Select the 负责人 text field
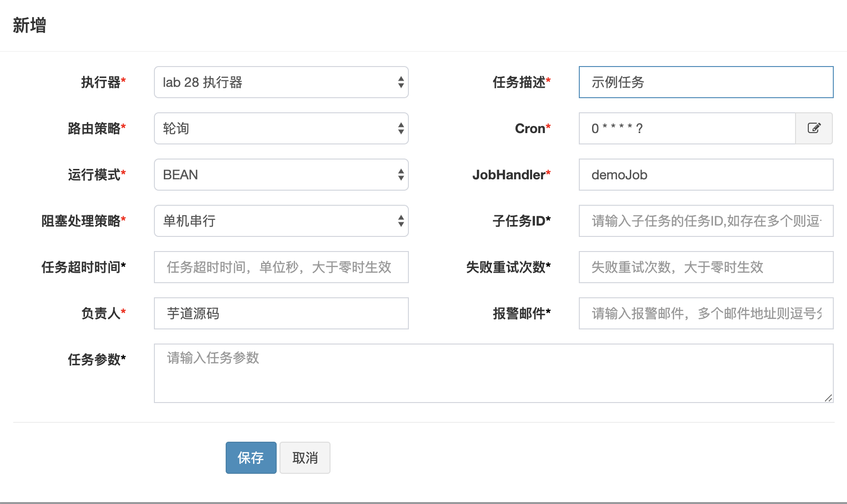 point(281,313)
